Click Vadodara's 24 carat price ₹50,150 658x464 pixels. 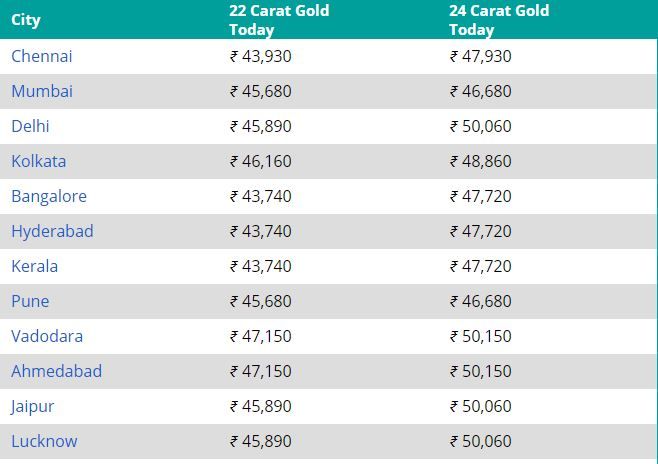coord(481,336)
